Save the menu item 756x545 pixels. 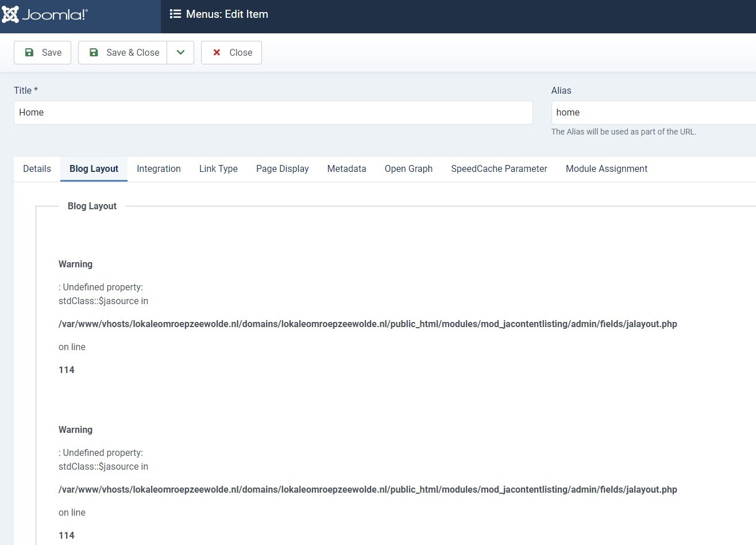pyautogui.click(x=43, y=52)
